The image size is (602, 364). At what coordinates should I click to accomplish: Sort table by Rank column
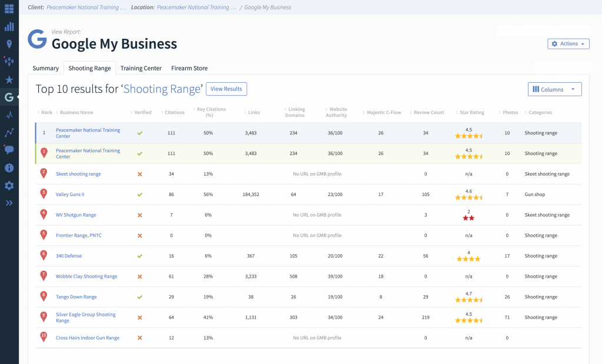(x=45, y=112)
